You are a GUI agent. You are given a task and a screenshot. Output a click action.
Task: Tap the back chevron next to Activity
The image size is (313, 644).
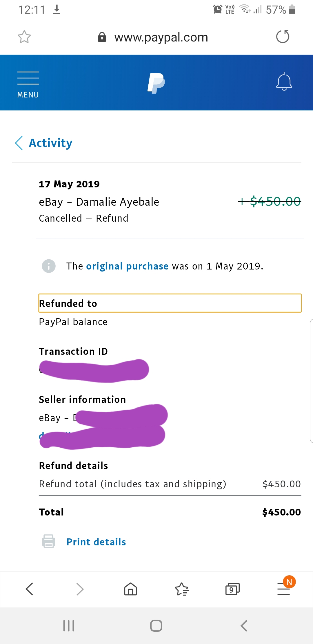tap(19, 143)
